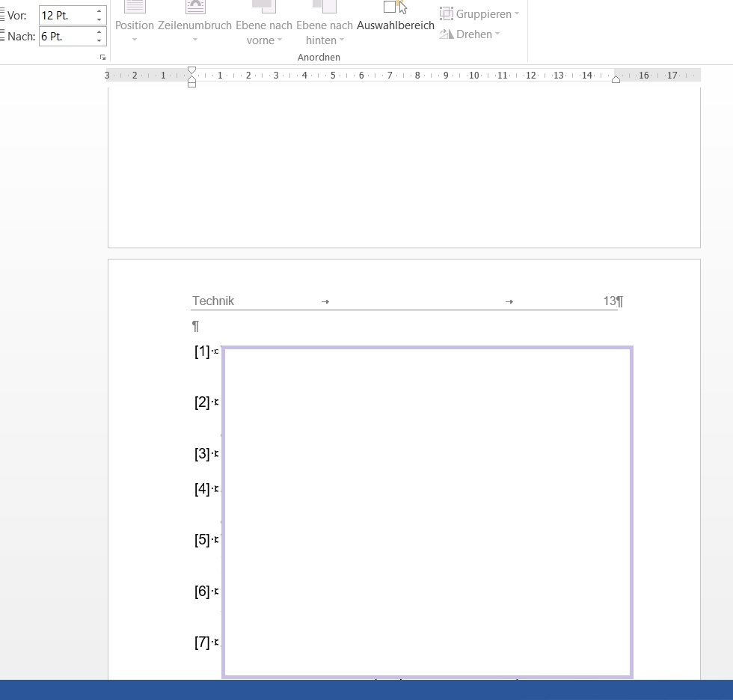Click the Auswahlbereich icon
This screenshot has height=700, width=733.
tap(396, 7)
